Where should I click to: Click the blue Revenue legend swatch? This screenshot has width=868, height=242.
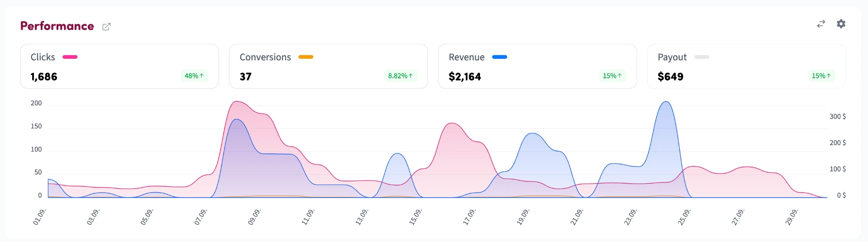tap(500, 57)
